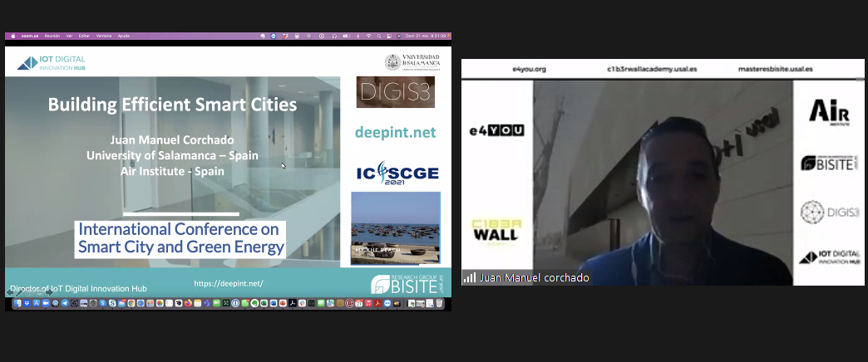Open Calendar icon in the dock
The height and width of the screenshot is (362, 868).
point(358,303)
